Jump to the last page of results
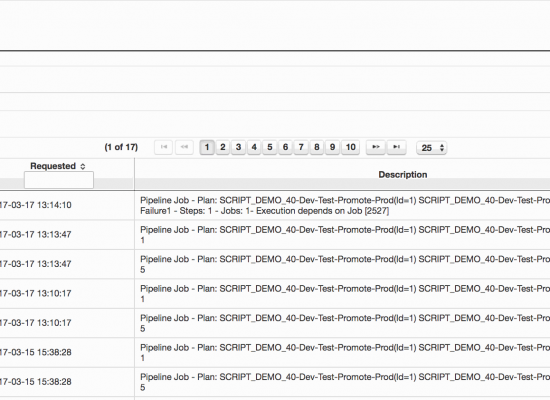The height and width of the screenshot is (400, 550). tap(396, 147)
